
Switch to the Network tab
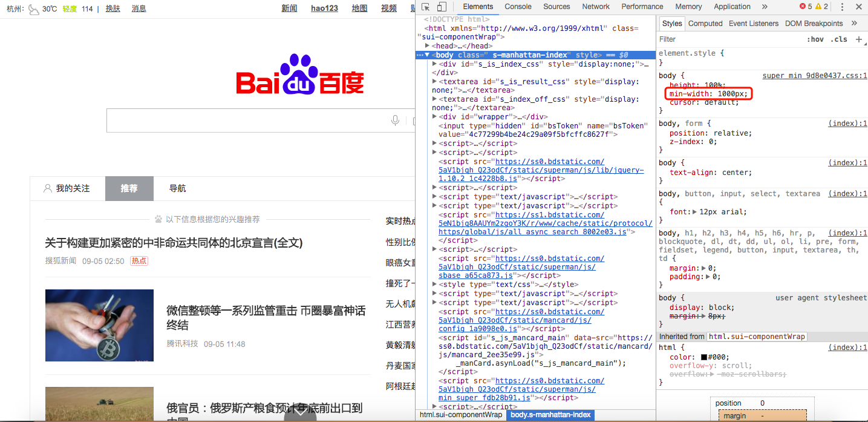[x=595, y=7]
